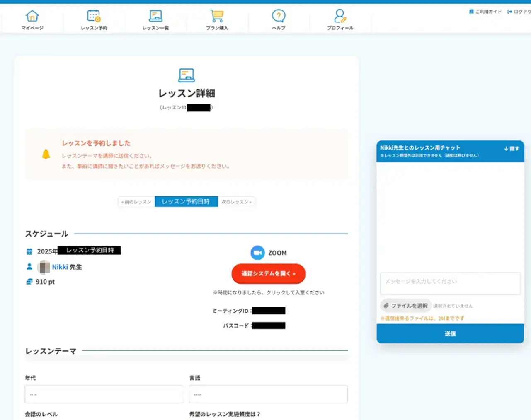This screenshot has height=420, width=531.
Task: Open Nikki 先生 teacher profile link
Action: [x=60, y=267]
